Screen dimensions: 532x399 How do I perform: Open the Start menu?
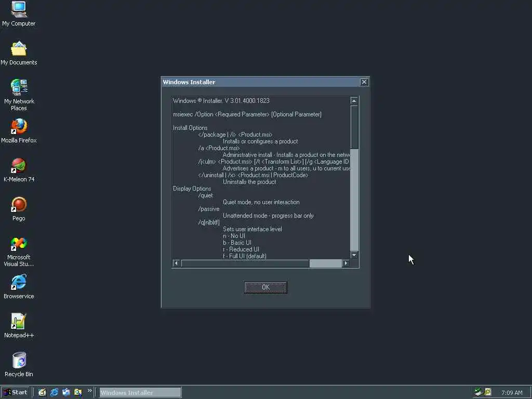(16, 392)
